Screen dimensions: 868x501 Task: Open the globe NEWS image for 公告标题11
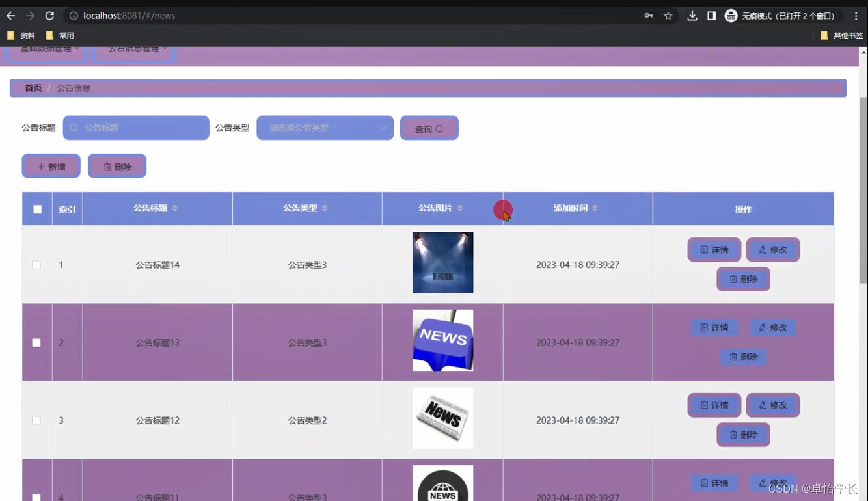(x=443, y=483)
